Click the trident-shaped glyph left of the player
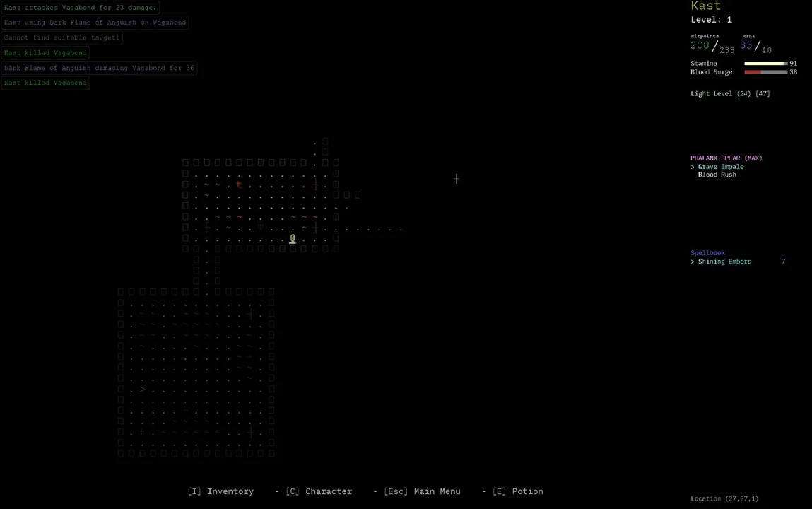Viewport: 812px width, 509px height. (261, 228)
